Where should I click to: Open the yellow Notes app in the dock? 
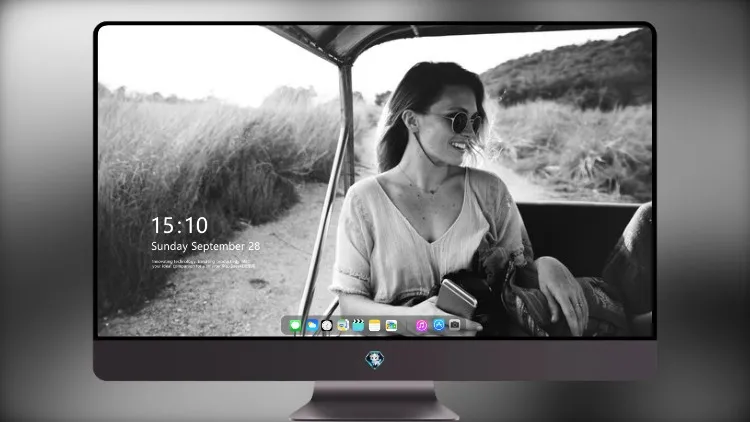tap(375, 325)
